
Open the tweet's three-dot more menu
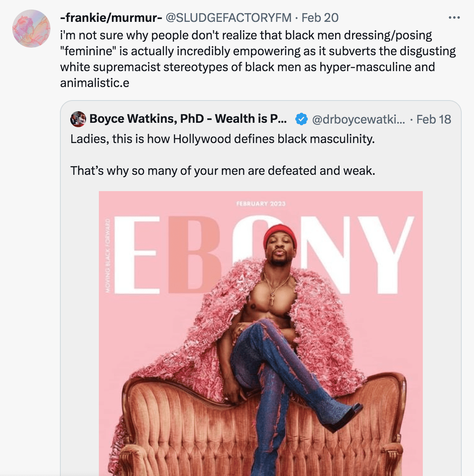[454, 17]
